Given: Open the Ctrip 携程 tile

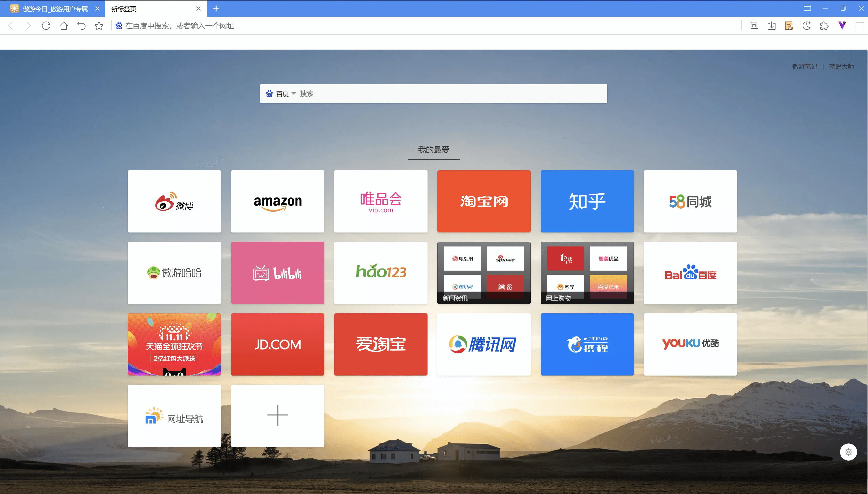Looking at the screenshot, I should click(x=587, y=344).
